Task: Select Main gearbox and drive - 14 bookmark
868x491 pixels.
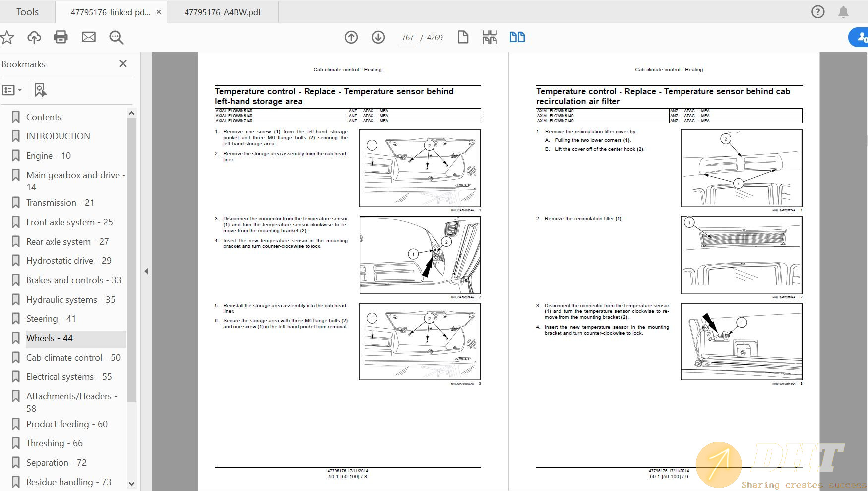Action: 75,181
